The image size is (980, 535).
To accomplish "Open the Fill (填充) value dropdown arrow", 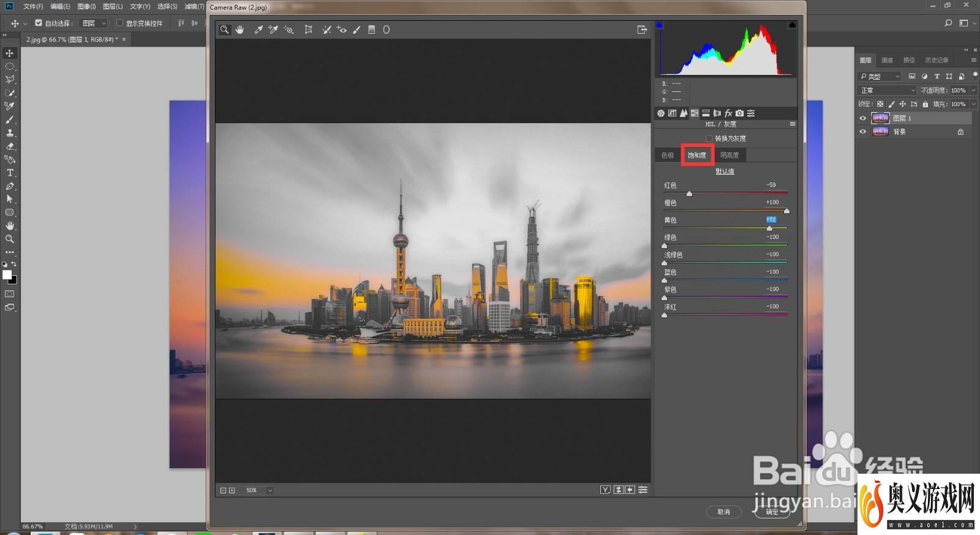I will pyautogui.click(x=974, y=104).
